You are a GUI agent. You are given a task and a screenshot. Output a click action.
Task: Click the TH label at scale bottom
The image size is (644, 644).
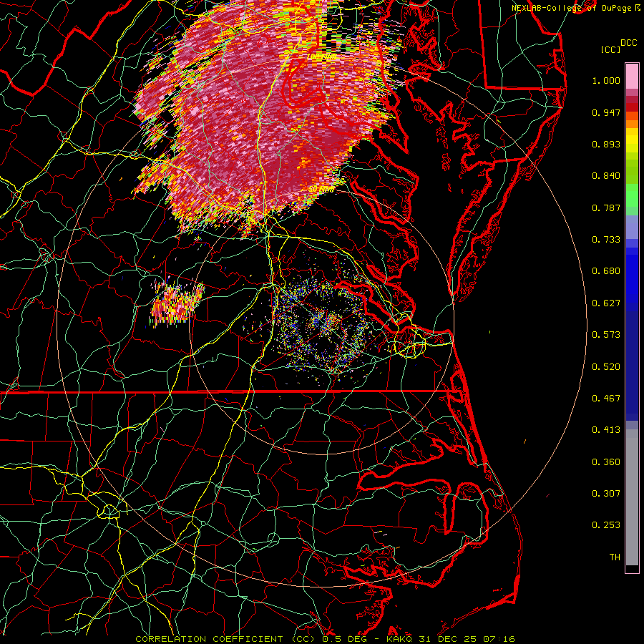pyautogui.click(x=615, y=557)
